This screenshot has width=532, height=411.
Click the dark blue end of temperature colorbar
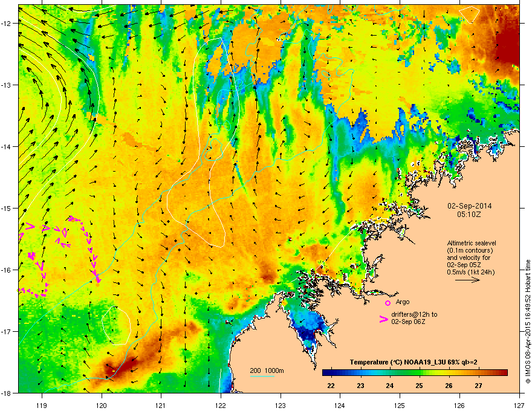326,373
